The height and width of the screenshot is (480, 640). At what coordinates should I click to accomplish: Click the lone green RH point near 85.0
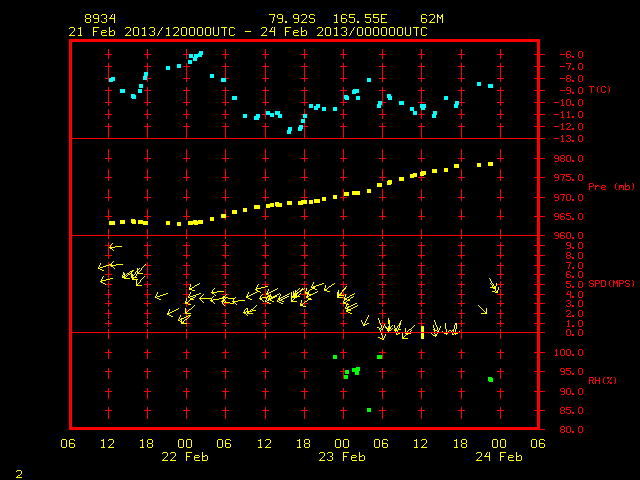click(x=369, y=410)
